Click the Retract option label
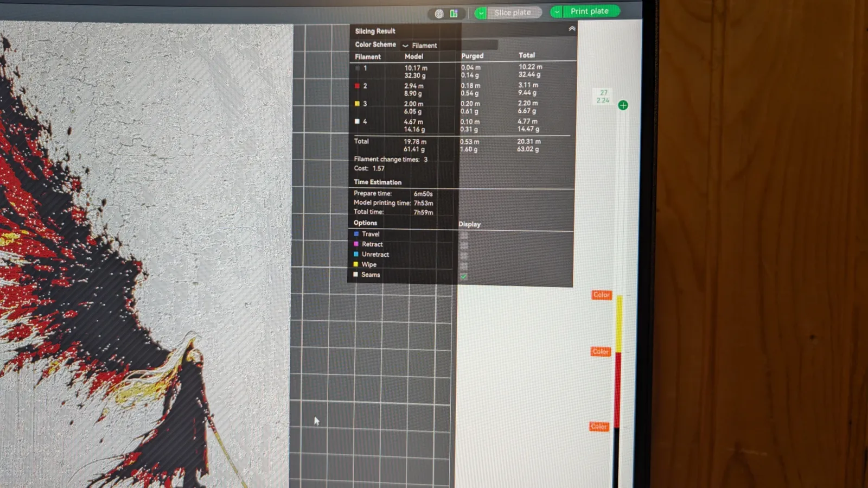The height and width of the screenshot is (488, 868). 372,244
